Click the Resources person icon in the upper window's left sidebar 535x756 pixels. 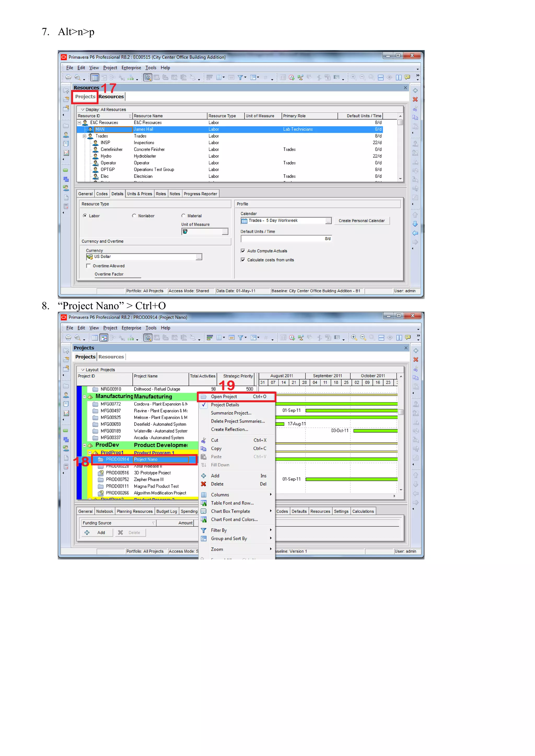66,135
